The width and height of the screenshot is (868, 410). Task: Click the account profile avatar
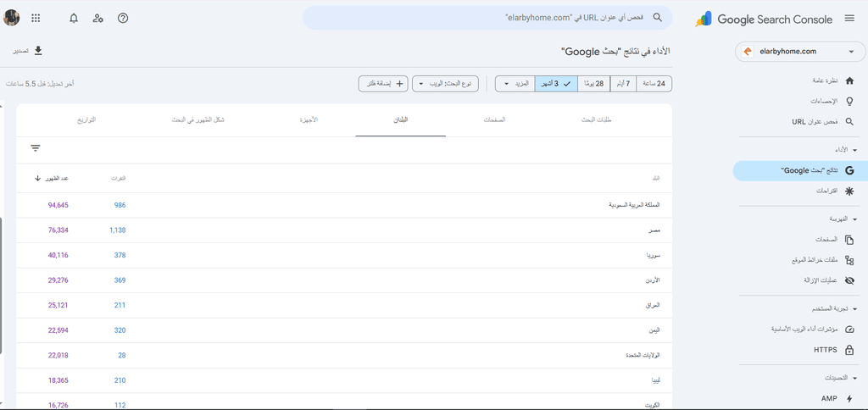12,19
